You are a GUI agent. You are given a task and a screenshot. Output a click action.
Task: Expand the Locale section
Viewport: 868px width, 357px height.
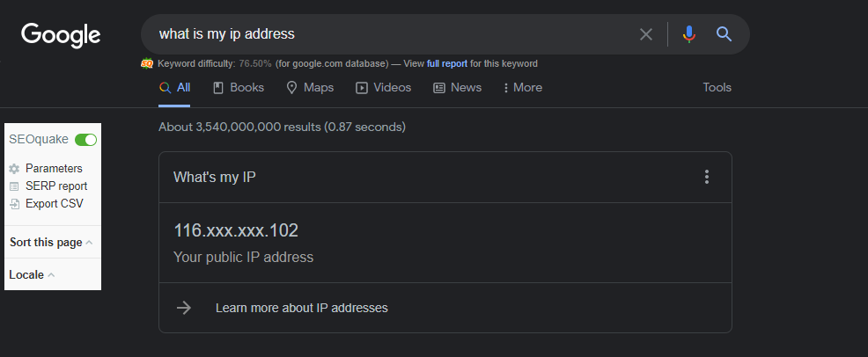(x=32, y=274)
